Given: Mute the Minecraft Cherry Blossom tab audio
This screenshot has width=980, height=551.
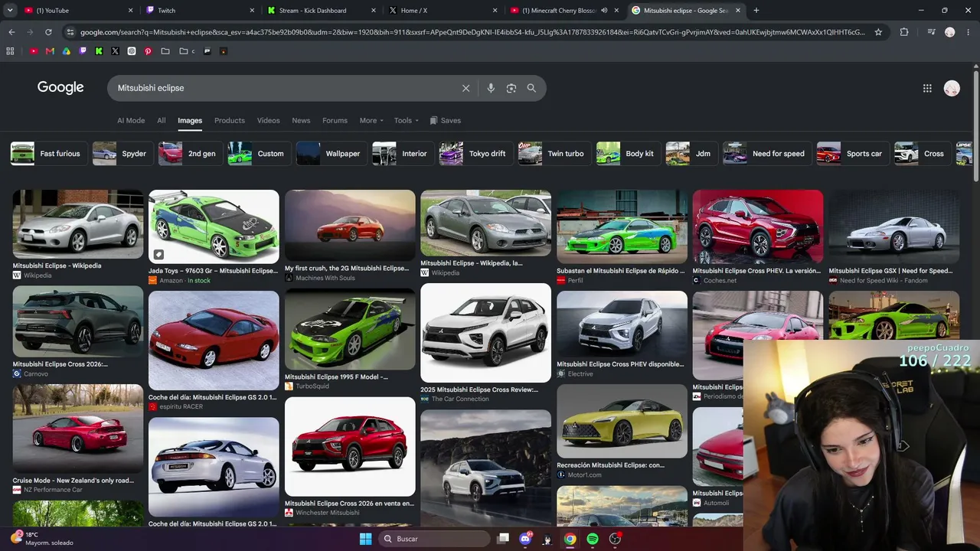Looking at the screenshot, I should [605, 11].
